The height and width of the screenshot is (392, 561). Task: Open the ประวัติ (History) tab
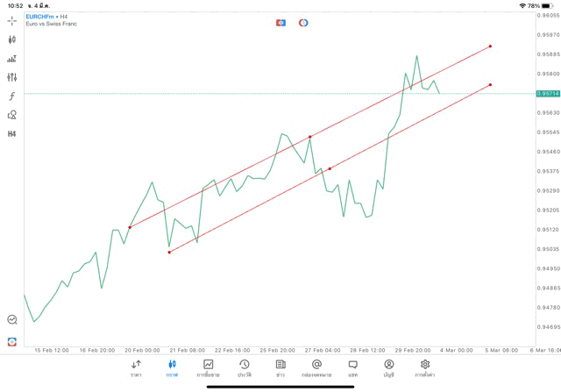pos(244,368)
